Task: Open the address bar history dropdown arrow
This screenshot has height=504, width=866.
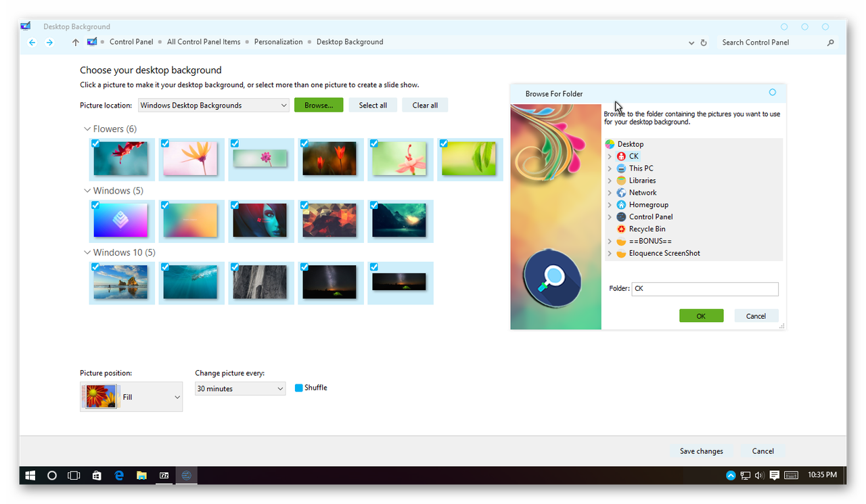Action: (691, 43)
